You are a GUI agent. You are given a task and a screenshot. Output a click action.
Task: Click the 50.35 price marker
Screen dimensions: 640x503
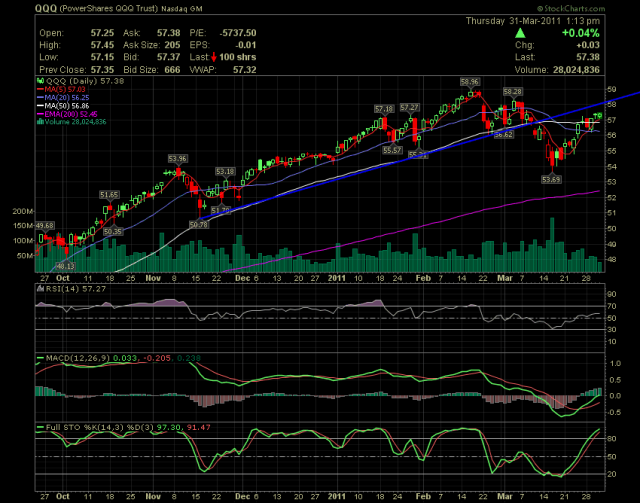coord(113,231)
